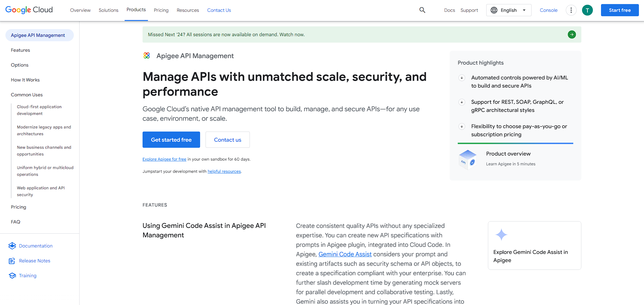Screen dimensions: 644x305
Task: Jump to Features in sidebar
Action: (20, 50)
